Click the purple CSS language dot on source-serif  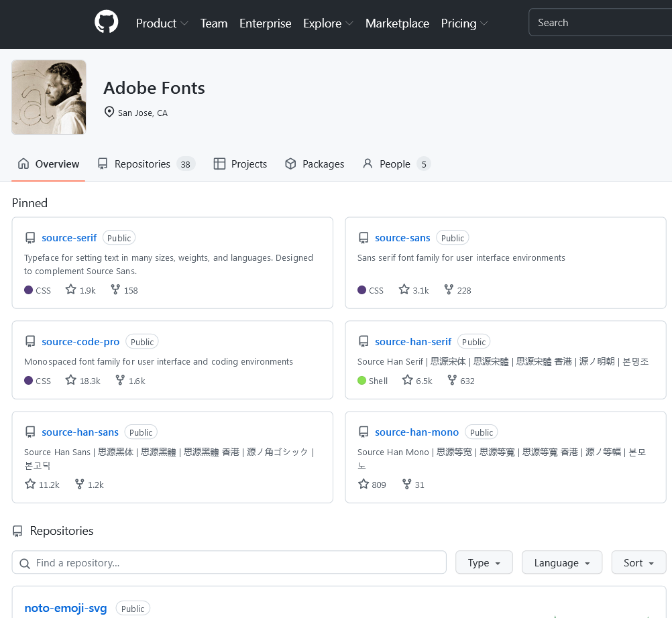click(x=28, y=290)
